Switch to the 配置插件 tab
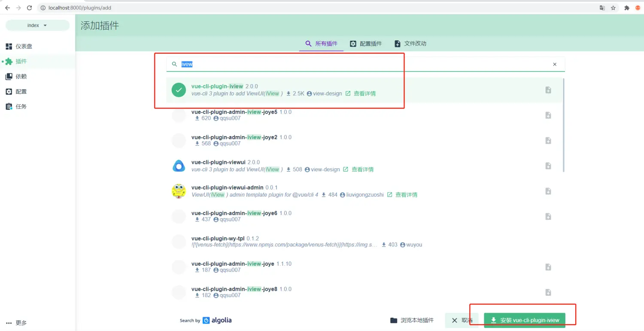The width and height of the screenshot is (644, 331). coord(365,44)
